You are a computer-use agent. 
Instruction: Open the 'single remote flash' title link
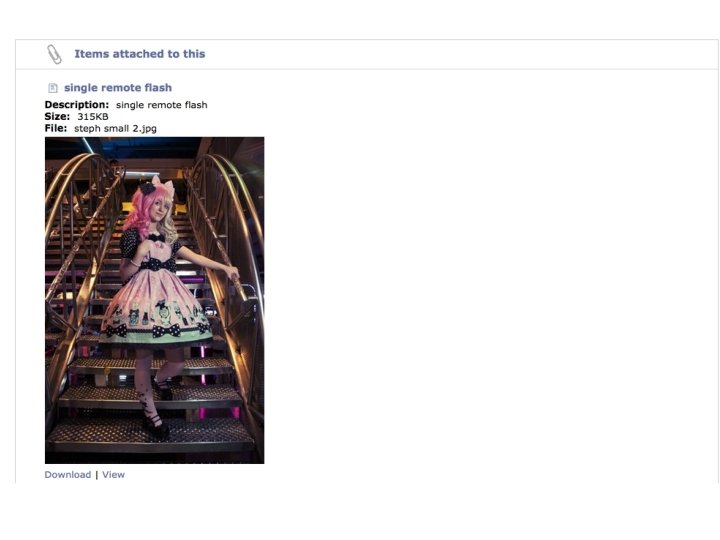point(118,88)
